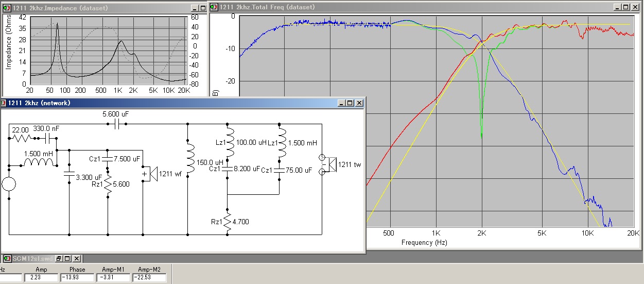Click the "20K" tick label on Total Freq chart
644x284 pixels.
coord(633,232)
